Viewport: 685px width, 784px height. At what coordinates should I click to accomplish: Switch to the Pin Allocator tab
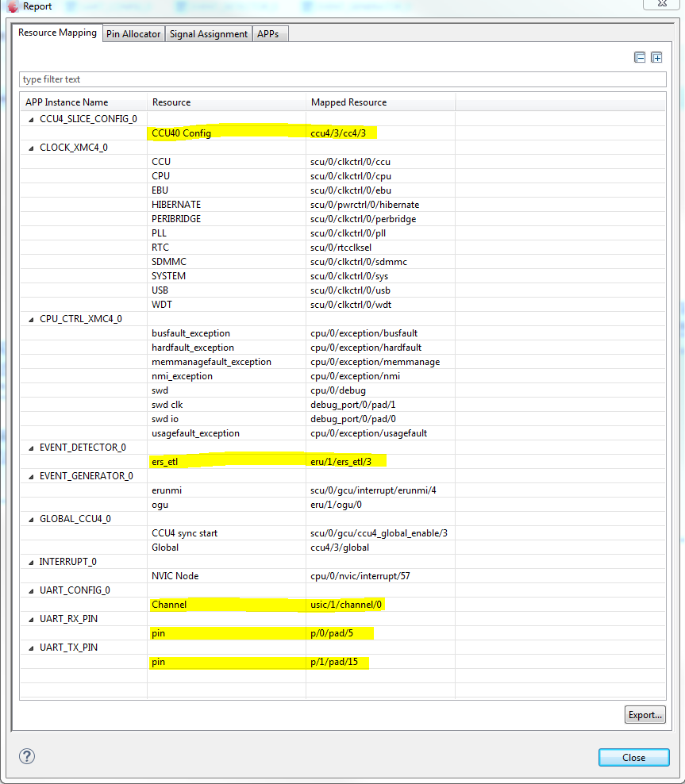pyautogui.click(x=133, y=34)
